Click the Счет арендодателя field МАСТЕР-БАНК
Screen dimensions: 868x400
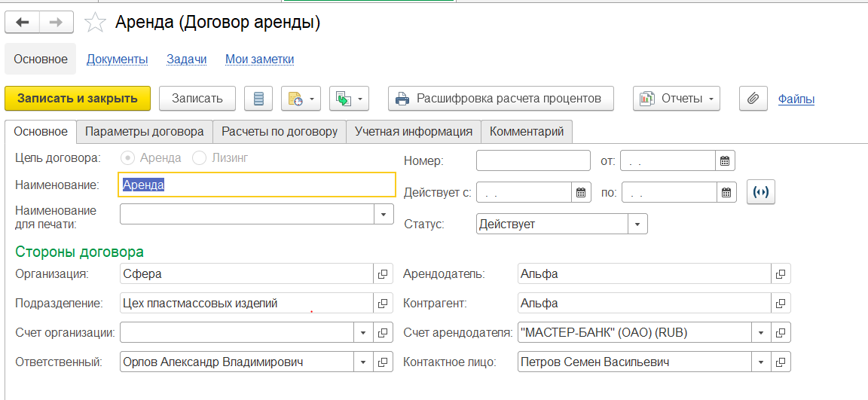click(x=635, y=333)
